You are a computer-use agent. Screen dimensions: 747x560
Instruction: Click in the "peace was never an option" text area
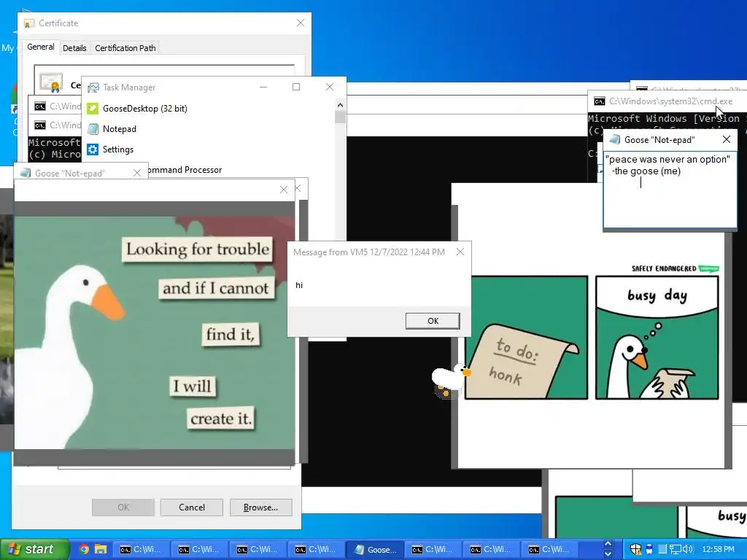pos(670,190)
